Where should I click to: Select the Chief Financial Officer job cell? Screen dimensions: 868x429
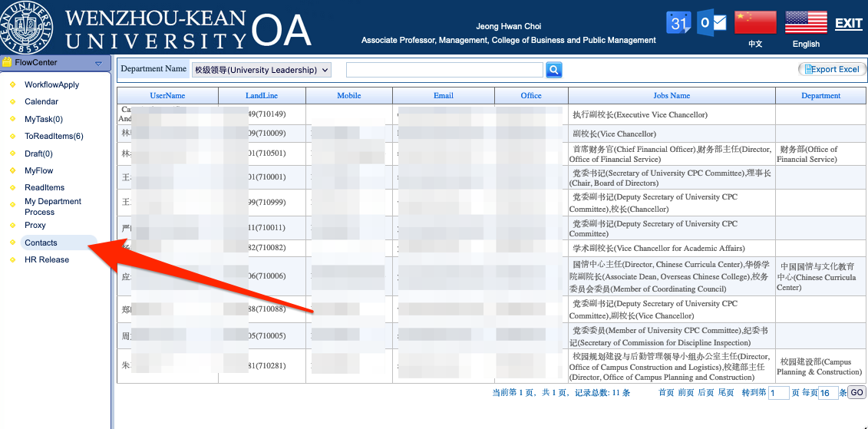(x=672, y=154)
